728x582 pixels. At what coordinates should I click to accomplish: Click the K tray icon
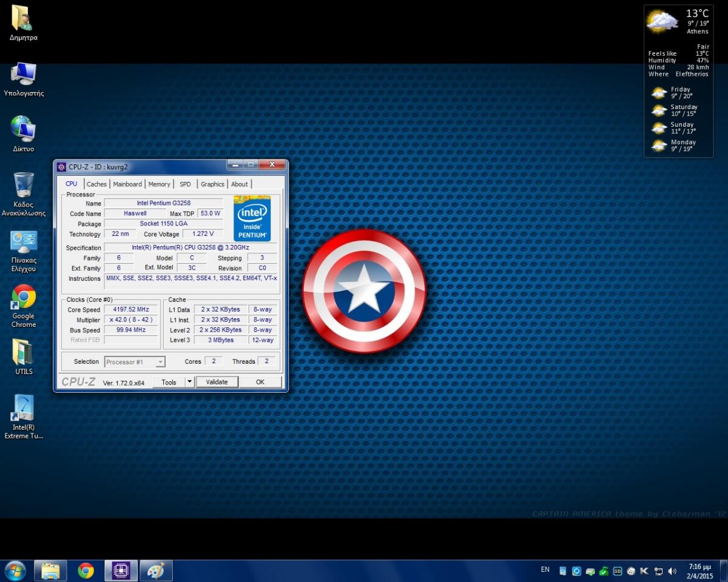pyautogui.click(x=644, y=571)
